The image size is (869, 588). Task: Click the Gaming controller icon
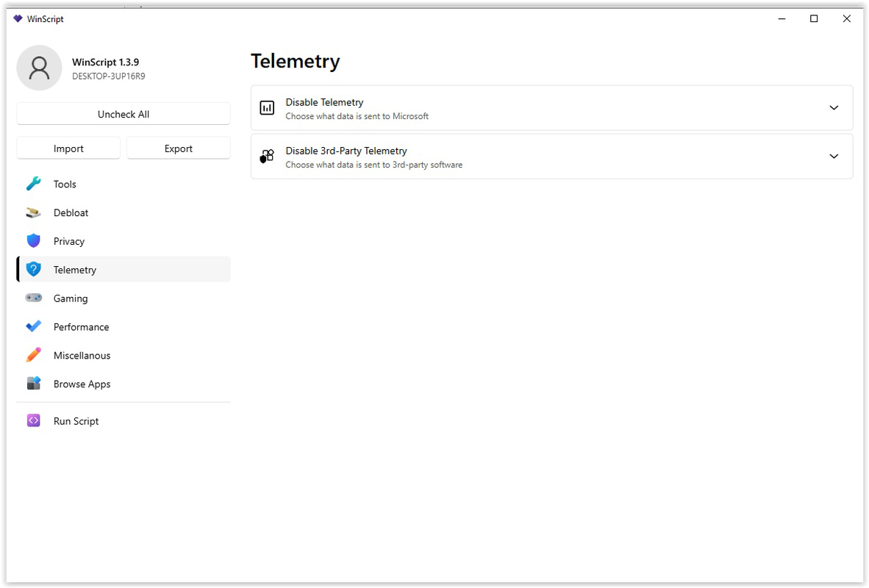33,298
